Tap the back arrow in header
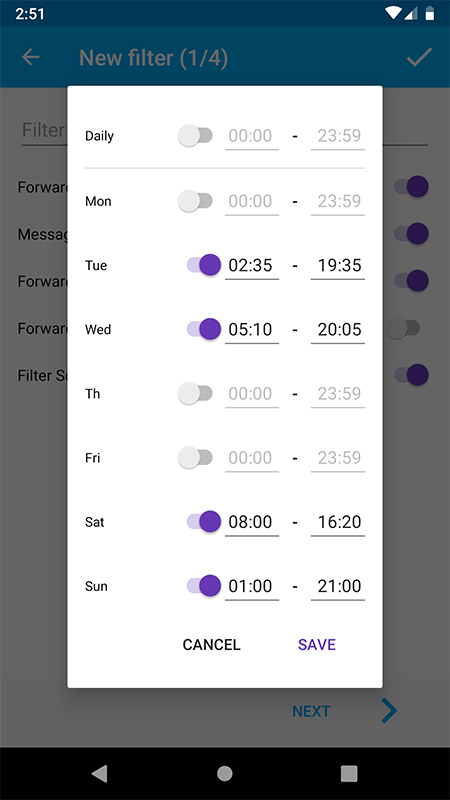The image size is (450, 800). click(x=31, y=58)
